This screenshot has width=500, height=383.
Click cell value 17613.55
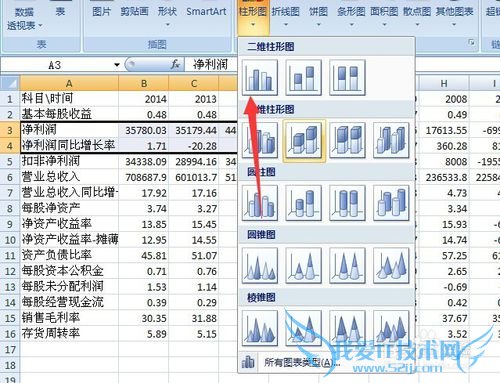pos(444,130)
